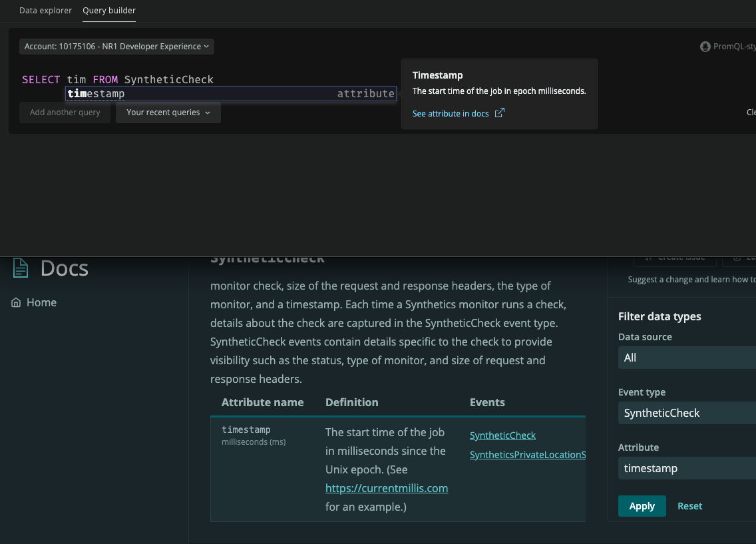This screenshot has height=544, width=756.
Task: Open the Attribute timestamp dropdown
Action: (x=687, y=468)
